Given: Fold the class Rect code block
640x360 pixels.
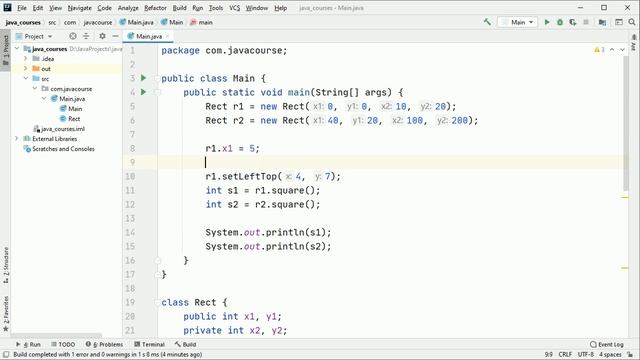Looking at the screenshot, I should (x=158, y=302).
